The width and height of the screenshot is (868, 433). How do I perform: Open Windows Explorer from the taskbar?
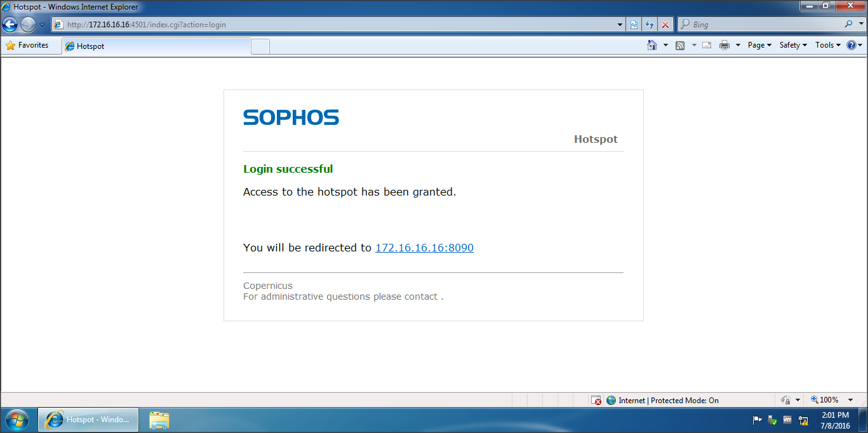[x=159, y=420]
